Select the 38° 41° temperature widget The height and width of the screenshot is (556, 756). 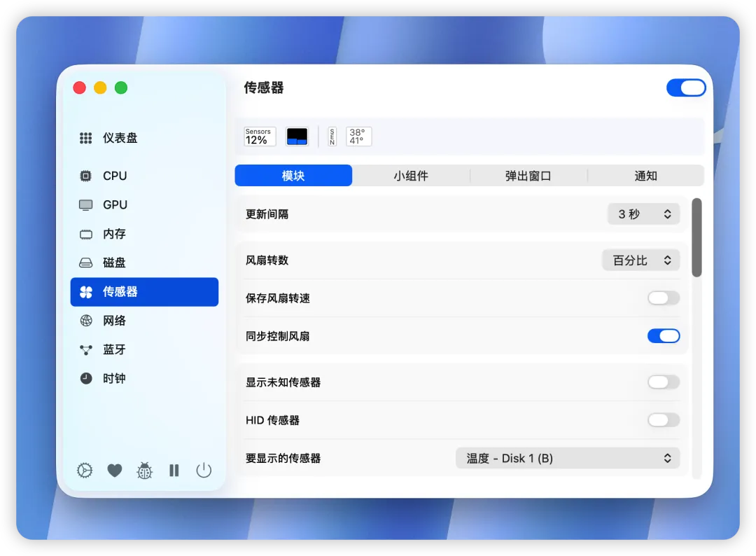click(358, 137)
